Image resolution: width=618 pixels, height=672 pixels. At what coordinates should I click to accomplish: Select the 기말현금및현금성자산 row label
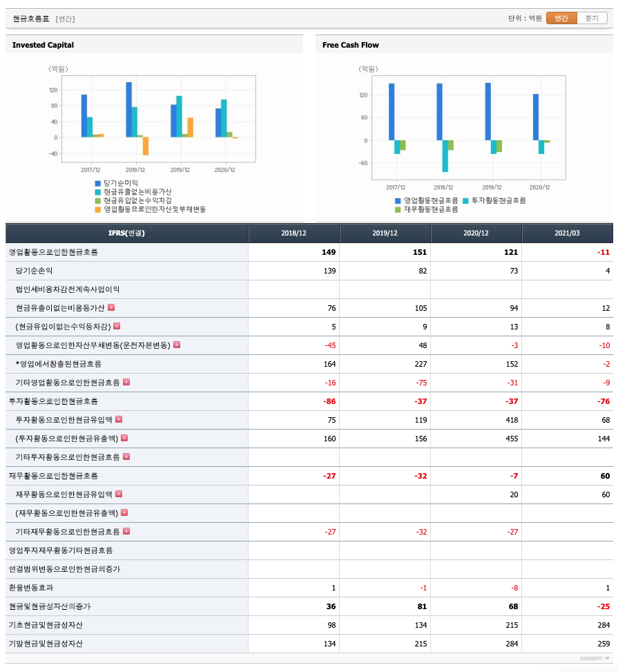click(46, 644)
